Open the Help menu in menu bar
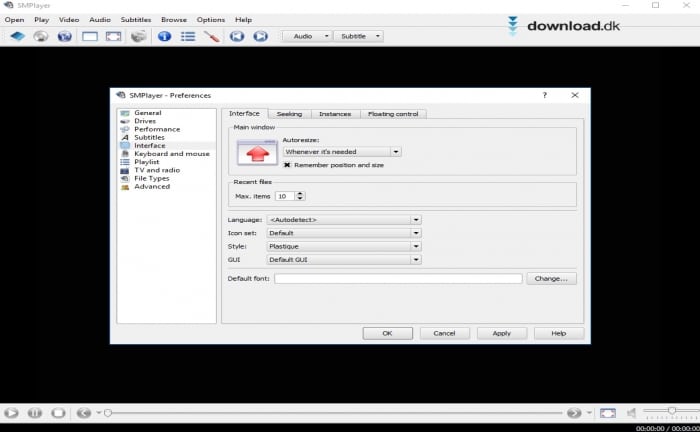The height and width of the screenshot is (432, 700). point(243,20)
